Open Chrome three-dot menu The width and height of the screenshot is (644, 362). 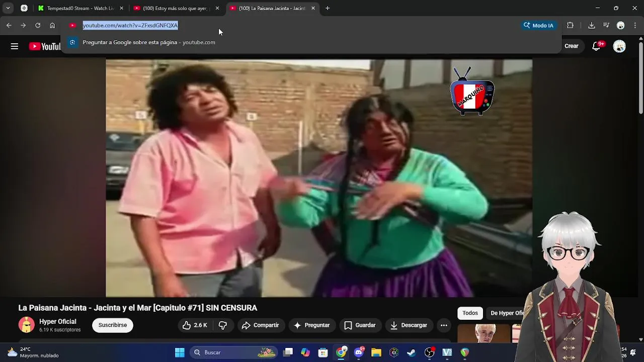click(x=635, y=25)
